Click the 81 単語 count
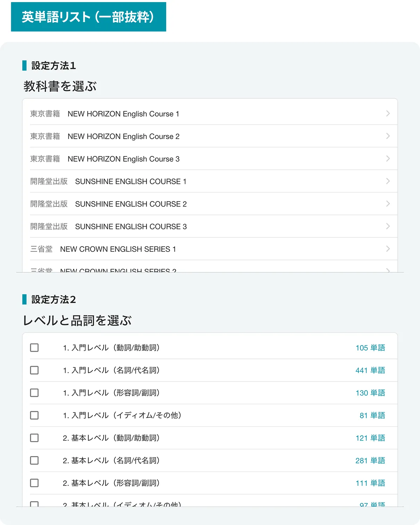The height and width of the screenshot is (525, 420). 372,415
